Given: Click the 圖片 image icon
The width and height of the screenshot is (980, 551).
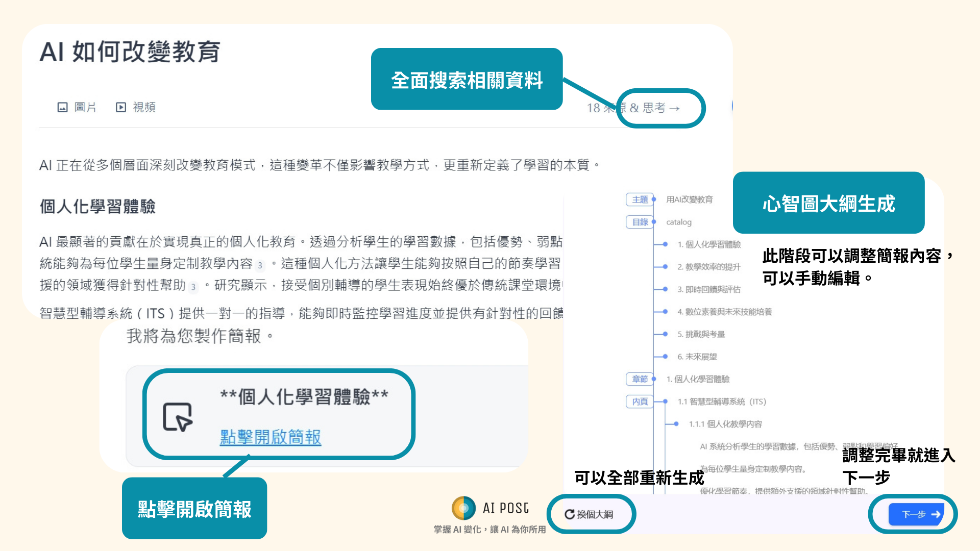Looking at the screenshot, I should [62, 107].
